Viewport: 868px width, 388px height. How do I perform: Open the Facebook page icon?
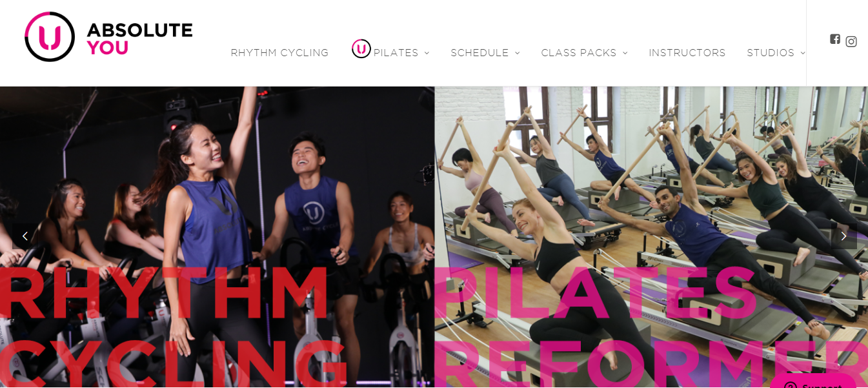click(x=835, y=39)
